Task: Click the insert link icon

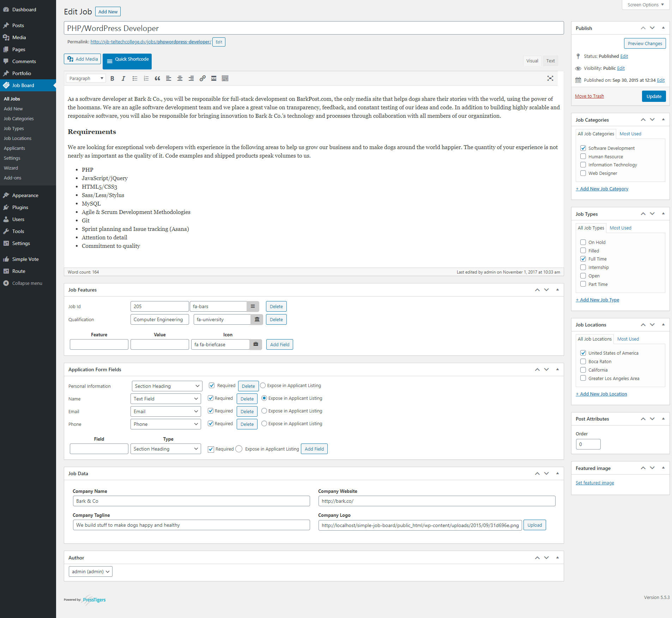Action: [202, 78]
